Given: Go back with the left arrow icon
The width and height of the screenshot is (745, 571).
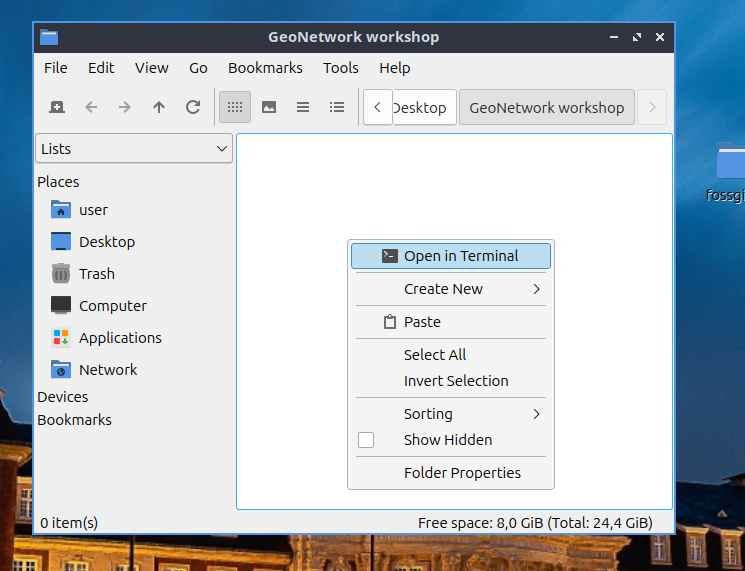Looking at the screenshot, I should (x=91, y=107).
